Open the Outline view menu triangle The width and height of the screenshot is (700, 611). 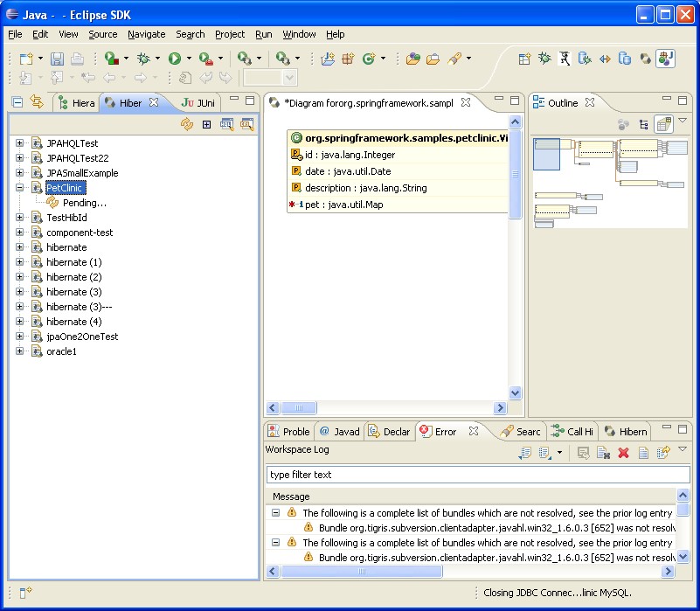point(683,121)
